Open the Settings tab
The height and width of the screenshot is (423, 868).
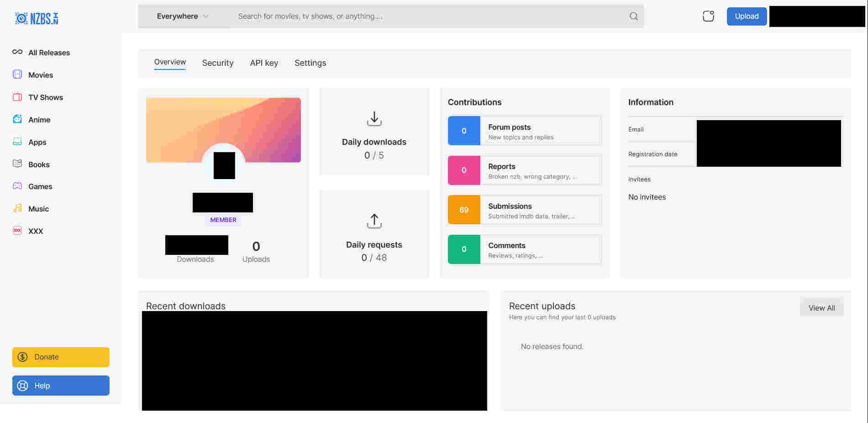pos(310,63)
